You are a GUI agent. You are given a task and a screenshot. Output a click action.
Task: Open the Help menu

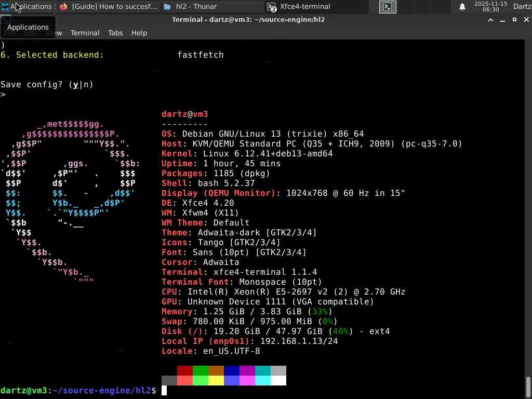point(139,33)
